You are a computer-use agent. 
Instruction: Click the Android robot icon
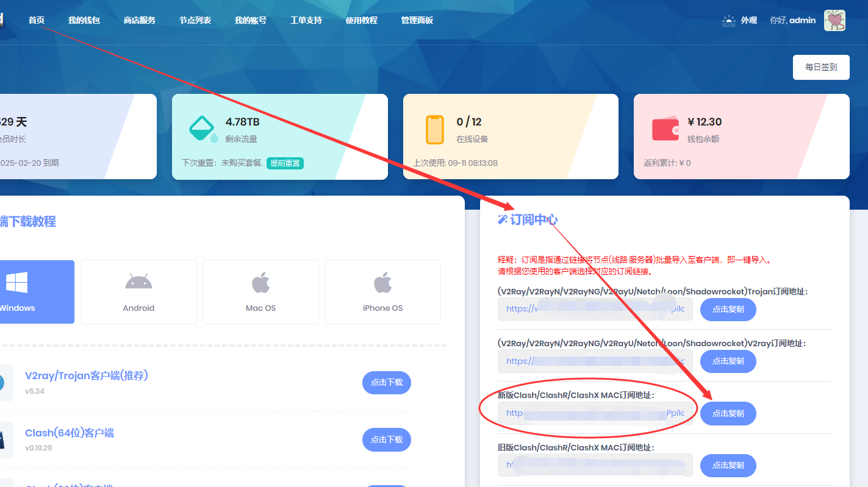tap(138, 282)
